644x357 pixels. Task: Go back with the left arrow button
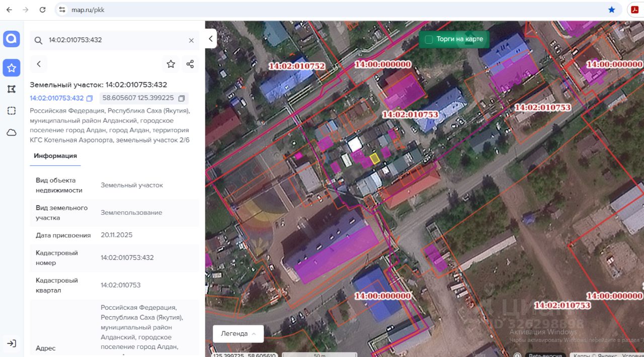39,64
